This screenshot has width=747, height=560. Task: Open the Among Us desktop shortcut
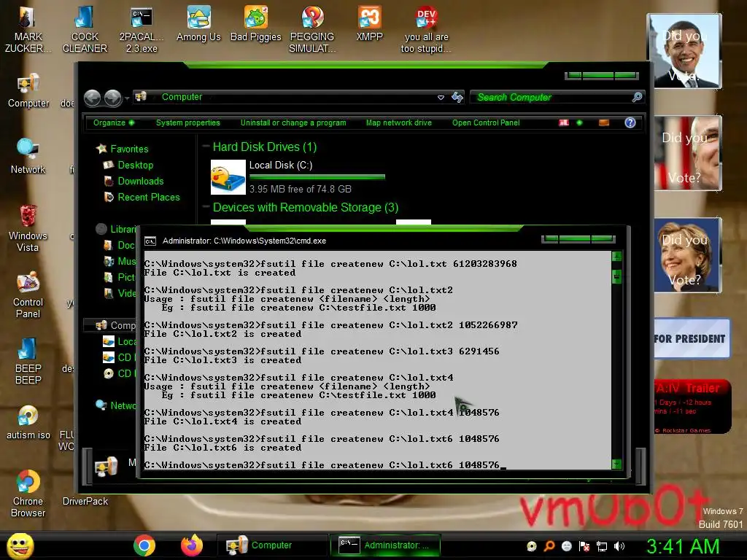click(198, 24)
